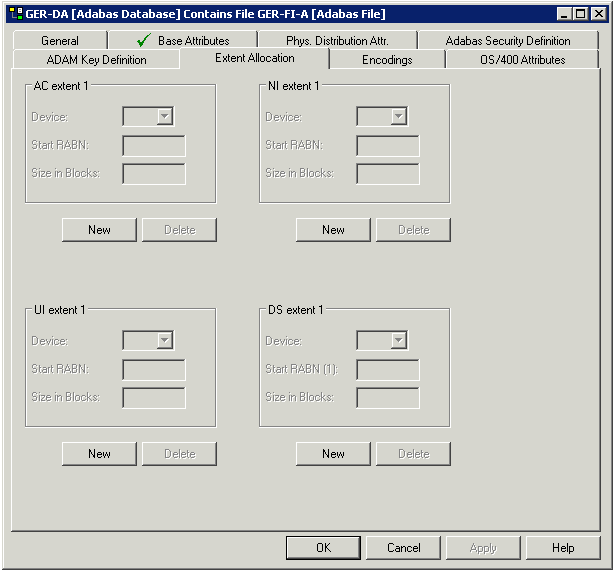Click New under AC extent 1

tap(99, 230)
